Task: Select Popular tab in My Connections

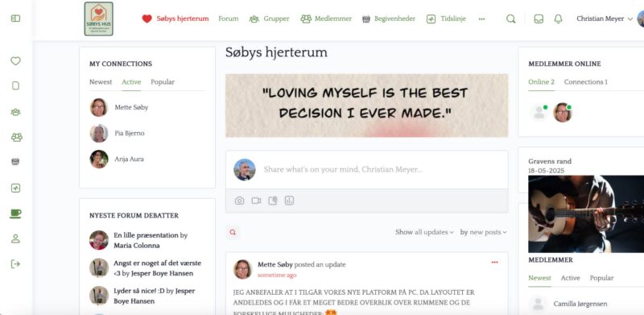Action: pyautogui.click(x=163, y=82)
